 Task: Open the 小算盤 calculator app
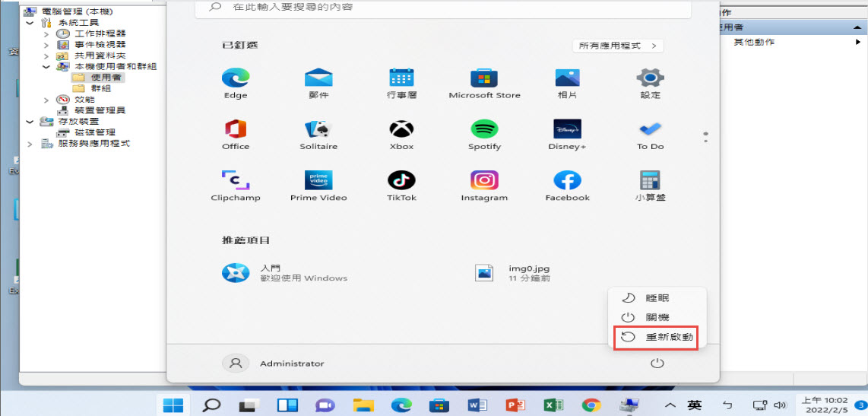651,186
